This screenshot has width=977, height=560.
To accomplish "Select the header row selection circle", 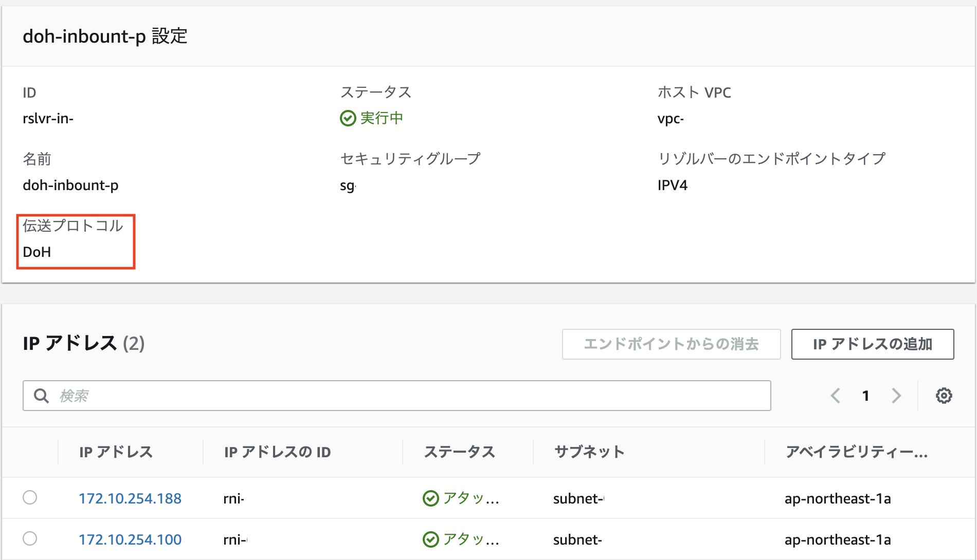I will (x=31, y=452).
